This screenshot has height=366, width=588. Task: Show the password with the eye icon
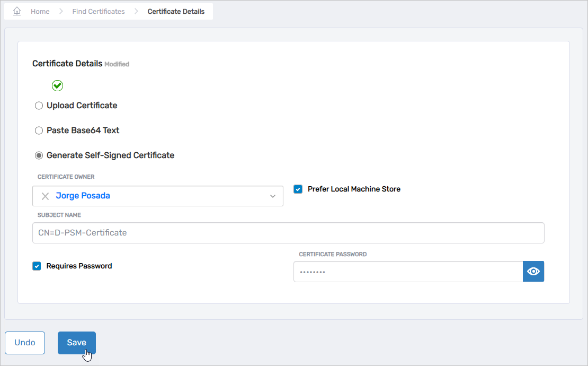point(533,272)
